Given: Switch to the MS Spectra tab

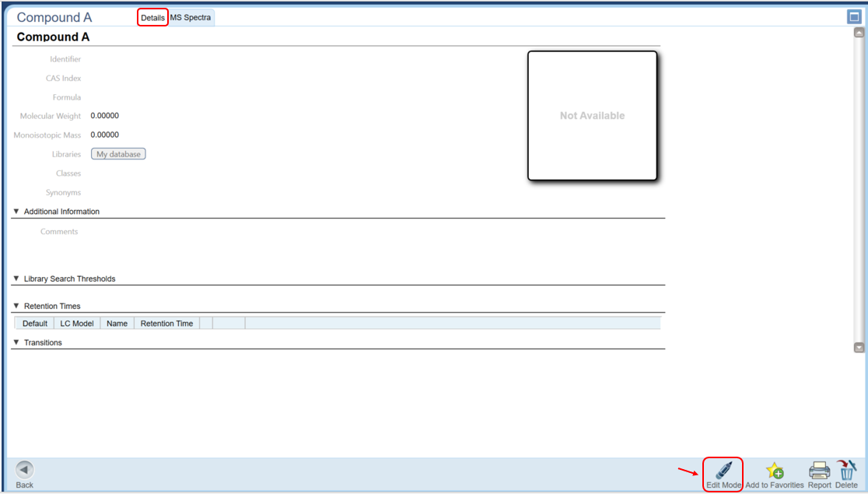Looking at the screenshot, I should (191, 17).
